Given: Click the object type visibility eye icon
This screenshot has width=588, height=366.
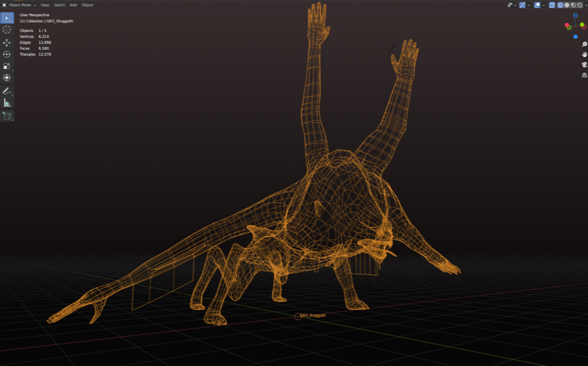Looking at the screenshot, I should point(510,5).
